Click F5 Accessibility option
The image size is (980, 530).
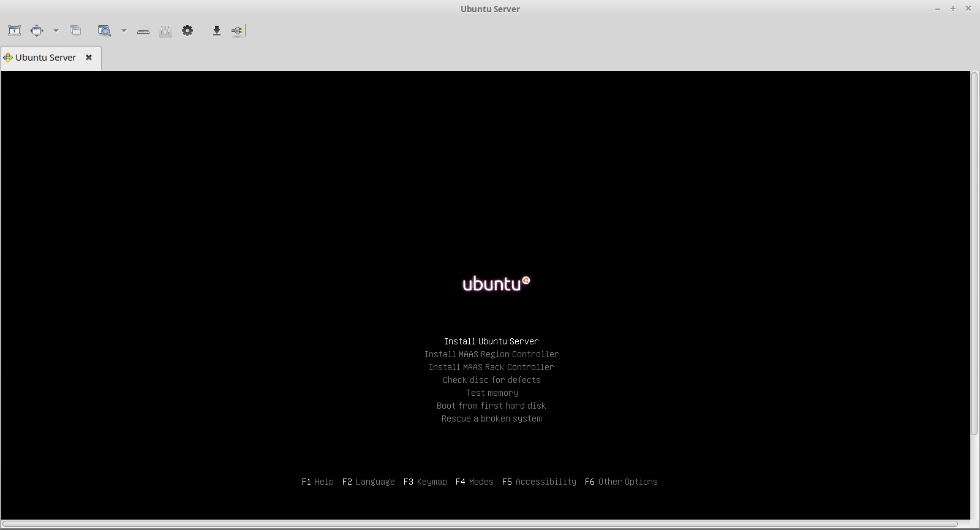point(539,482)
